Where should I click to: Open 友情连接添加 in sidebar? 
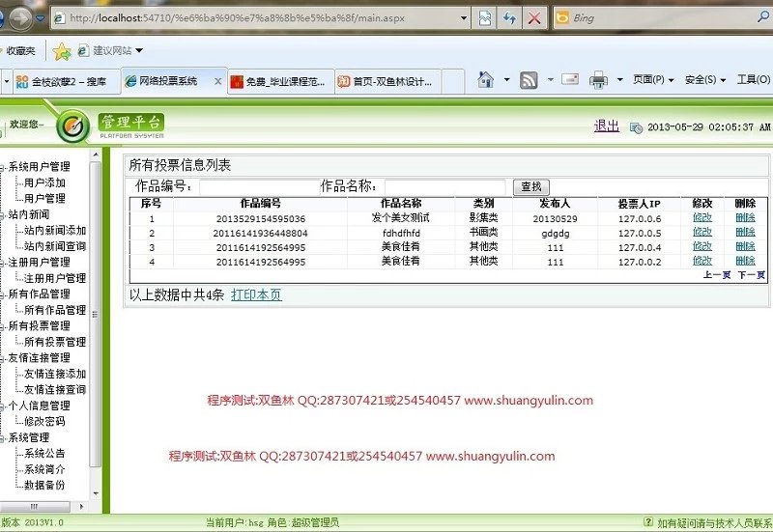[x=55, y=374]
